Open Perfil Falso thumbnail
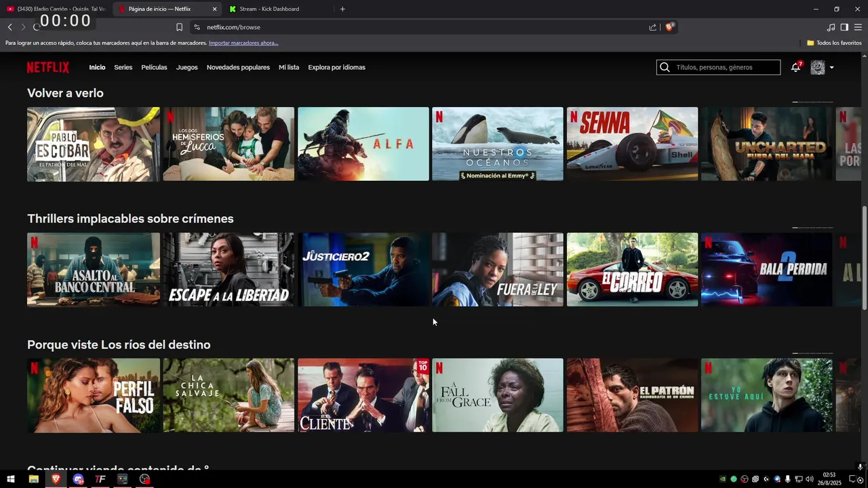Image resolution: width=868 pixels, height=488 pixels. (x=94, y=395)
